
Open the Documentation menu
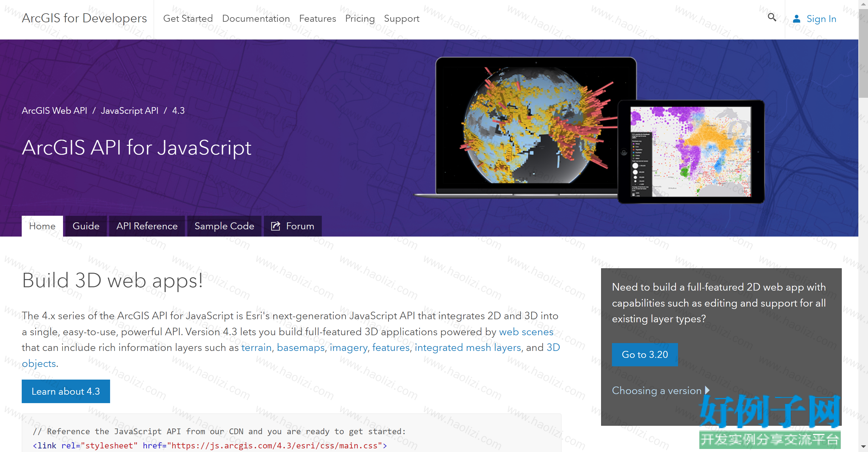click(x=256, y=18)
